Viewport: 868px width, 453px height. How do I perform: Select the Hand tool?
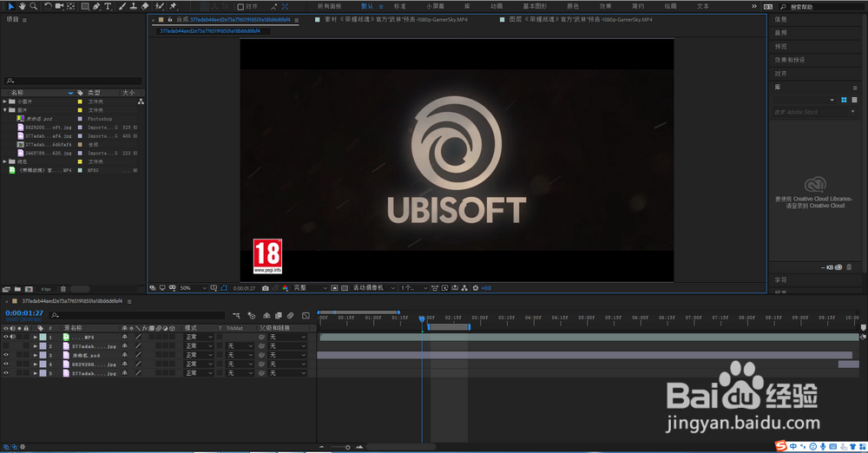pos(23,6)
